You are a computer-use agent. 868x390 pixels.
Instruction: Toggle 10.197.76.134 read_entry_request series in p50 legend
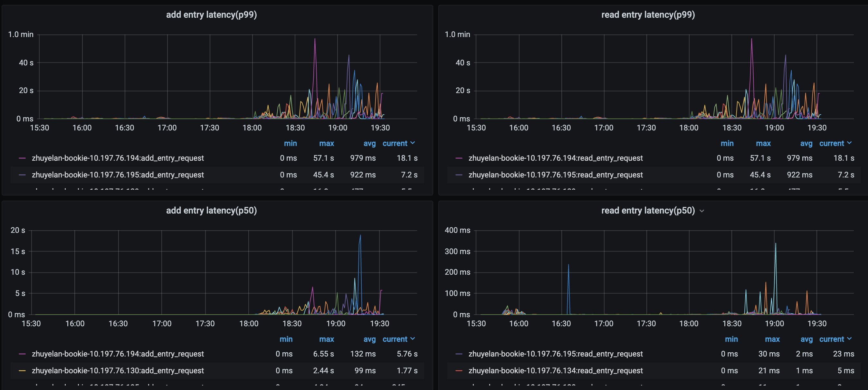tap(555, 370)
